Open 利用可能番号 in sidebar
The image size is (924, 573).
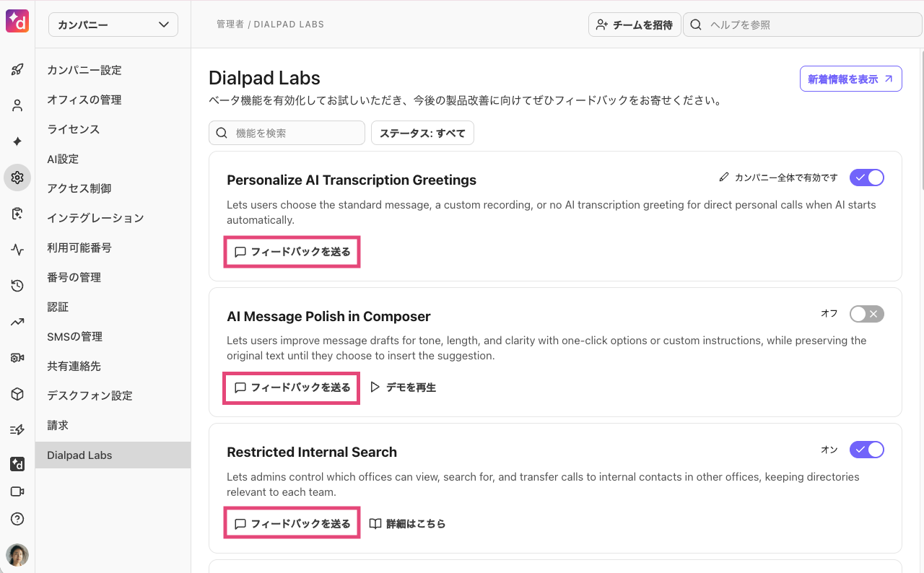[113, 248]
